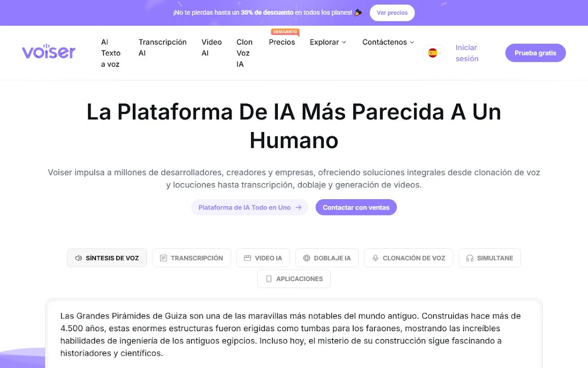This screenshot has height=368, width=588.
Task: Click the headphones icon in Simultane tab
Action: tap(470, 258)
